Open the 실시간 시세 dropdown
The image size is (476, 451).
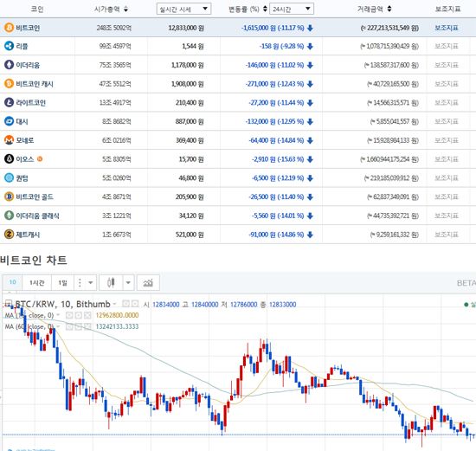point(183,9)
